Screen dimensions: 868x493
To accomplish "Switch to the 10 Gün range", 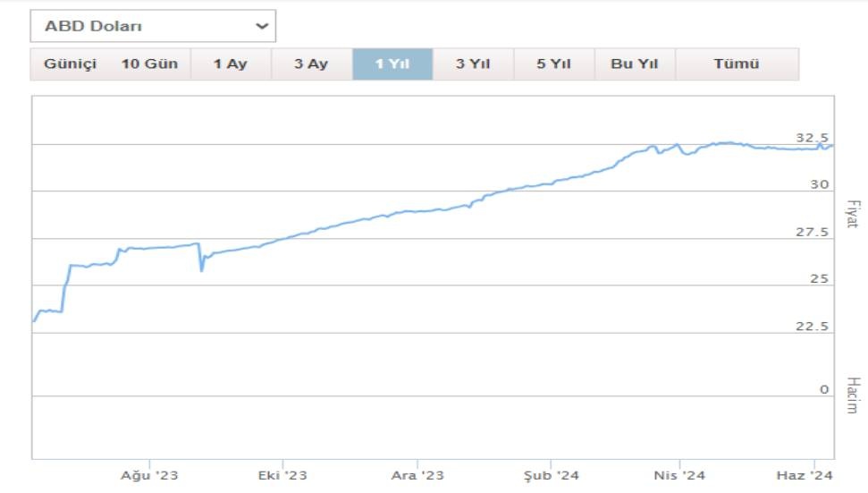I will (149, 64).
